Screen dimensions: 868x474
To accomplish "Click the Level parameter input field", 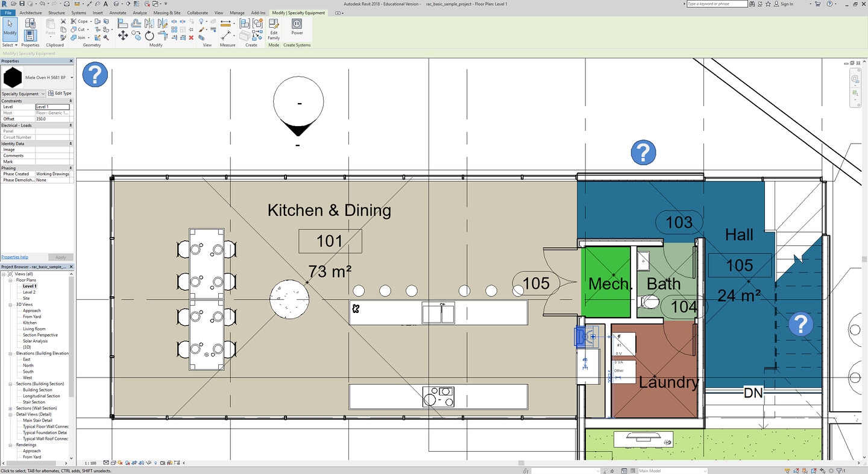I will (x=52, y=107).
